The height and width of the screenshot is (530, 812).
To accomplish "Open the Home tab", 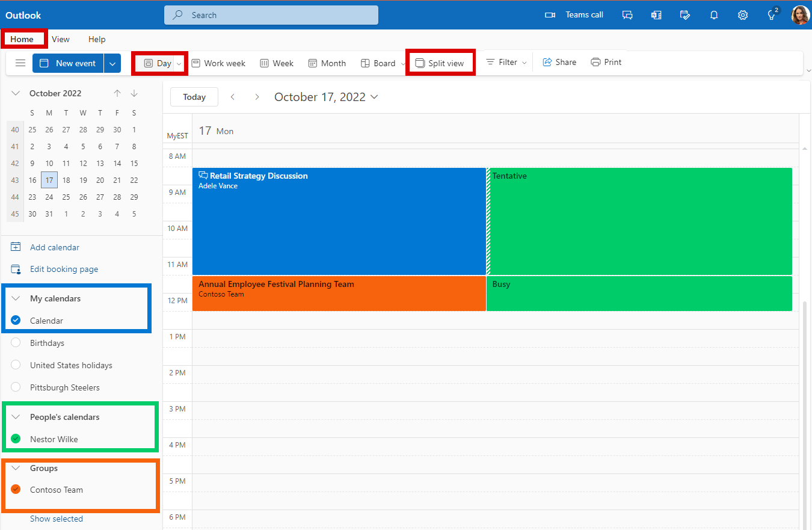I will pyautogui.click(x=22, y=39).
